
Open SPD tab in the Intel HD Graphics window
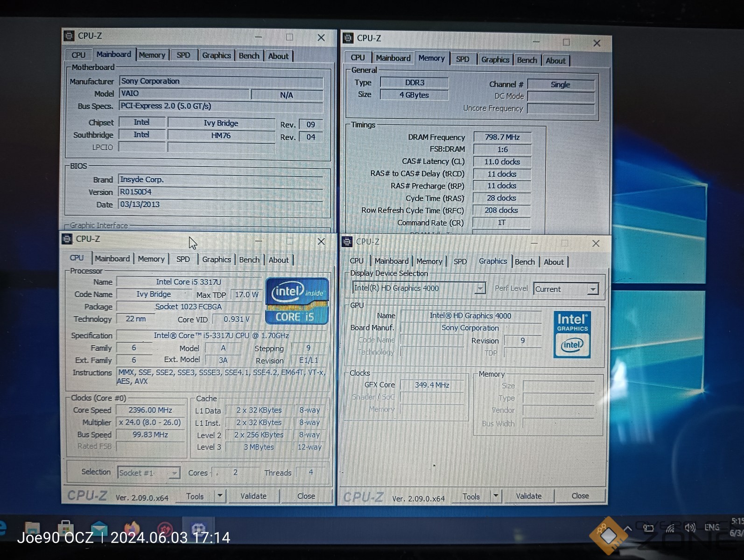(460, 261)
